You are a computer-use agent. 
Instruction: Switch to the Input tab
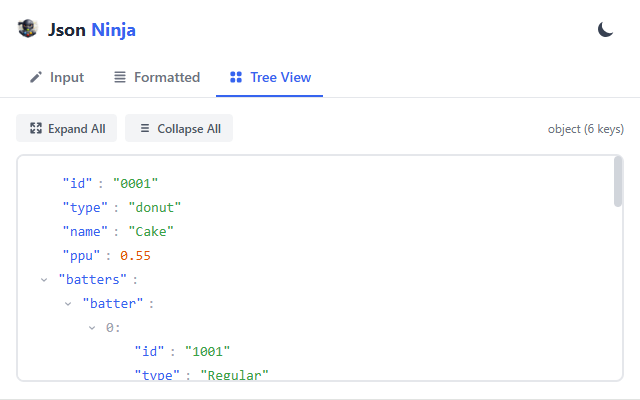click(x=57, y=77)
